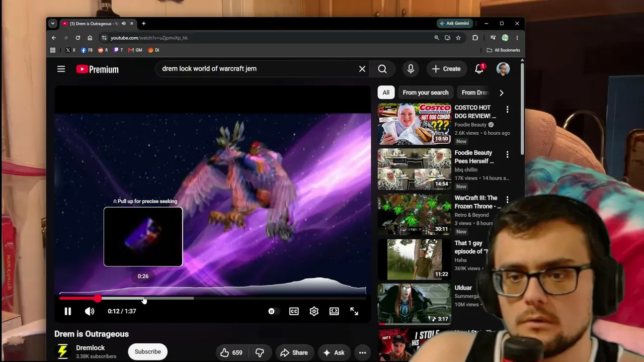Click the YouTube search magnifier button
644x362 pixels.
click(382, 69)
